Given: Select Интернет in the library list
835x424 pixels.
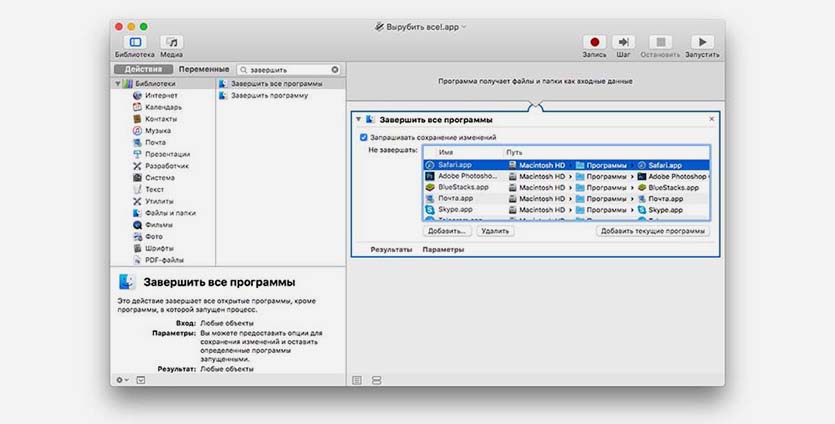Looking at the screenshot, I should tap(161, 95).
